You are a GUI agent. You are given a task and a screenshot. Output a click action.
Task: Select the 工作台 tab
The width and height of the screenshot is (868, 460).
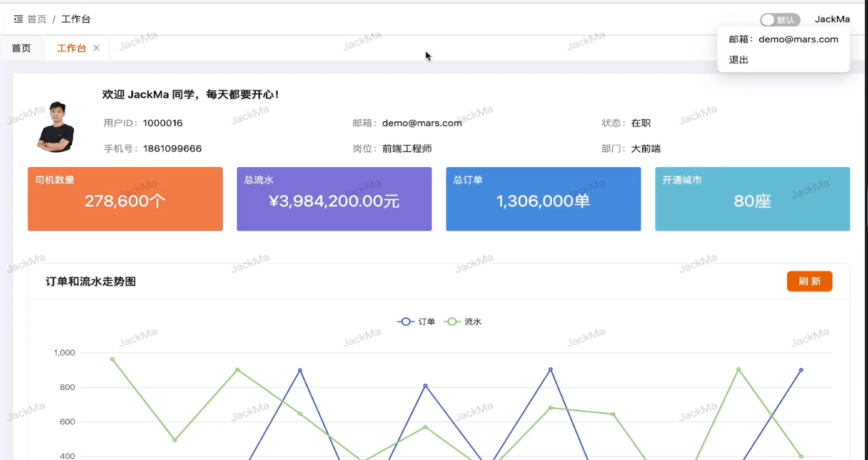pyautogui.click(x=71, y=48)
